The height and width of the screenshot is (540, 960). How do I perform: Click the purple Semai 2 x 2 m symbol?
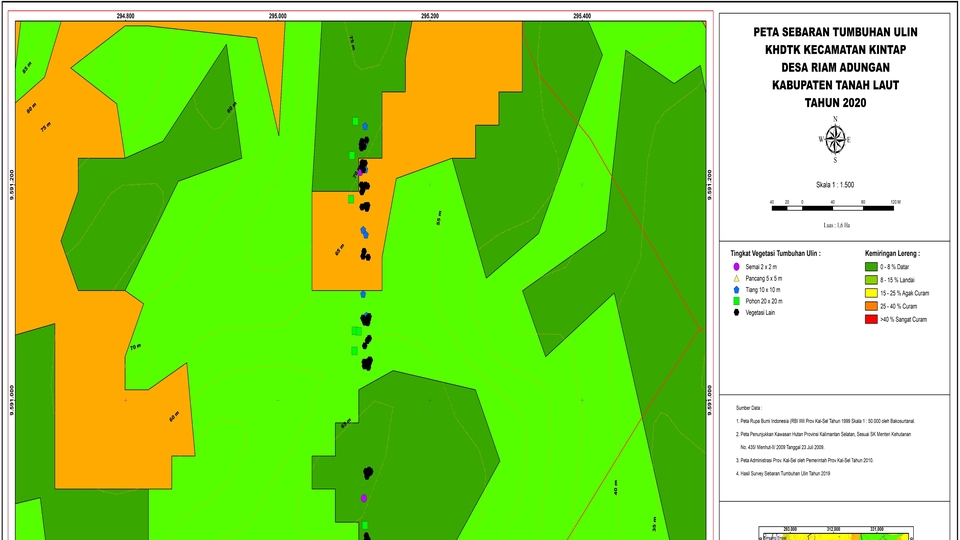736,268
